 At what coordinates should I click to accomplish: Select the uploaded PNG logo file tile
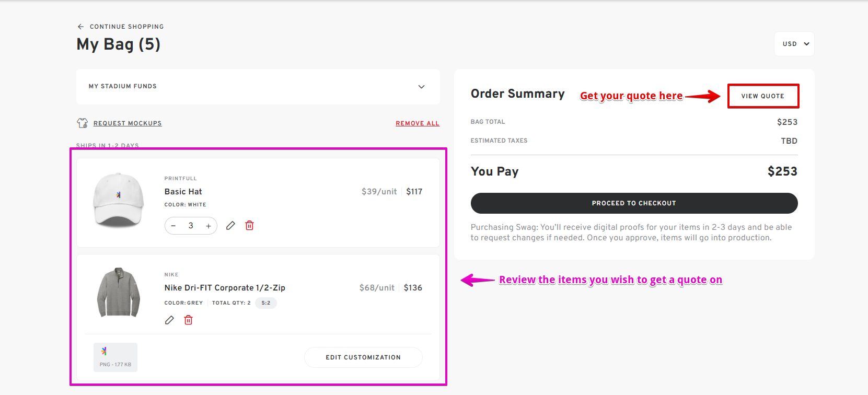(x=115, y=357)
